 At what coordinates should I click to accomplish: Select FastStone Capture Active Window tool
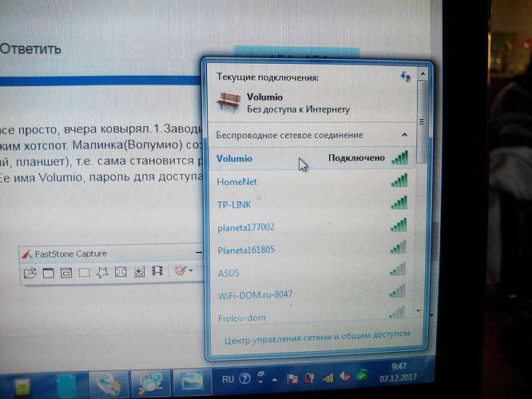coord(48,273)
